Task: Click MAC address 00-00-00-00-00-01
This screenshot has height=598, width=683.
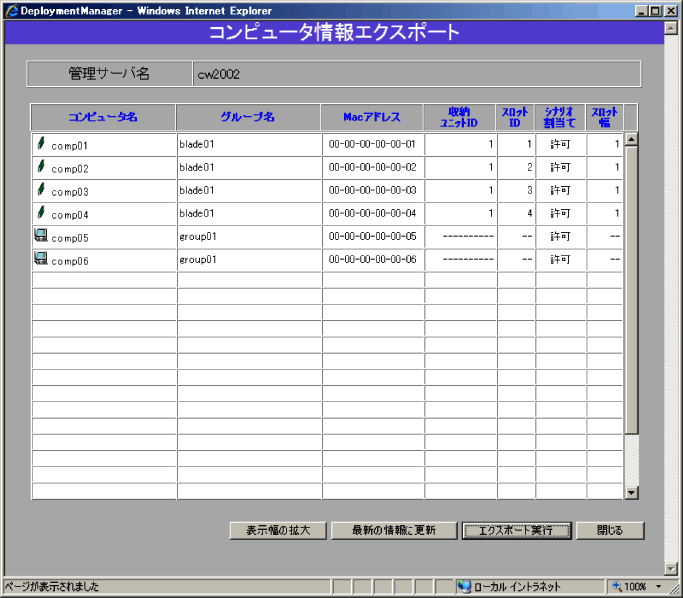Action: tap(372, 144)
